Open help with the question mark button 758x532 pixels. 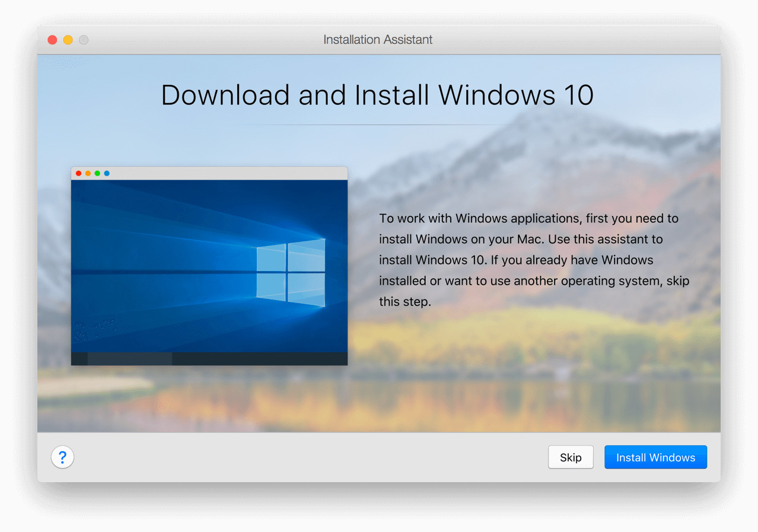pos(62,457)
